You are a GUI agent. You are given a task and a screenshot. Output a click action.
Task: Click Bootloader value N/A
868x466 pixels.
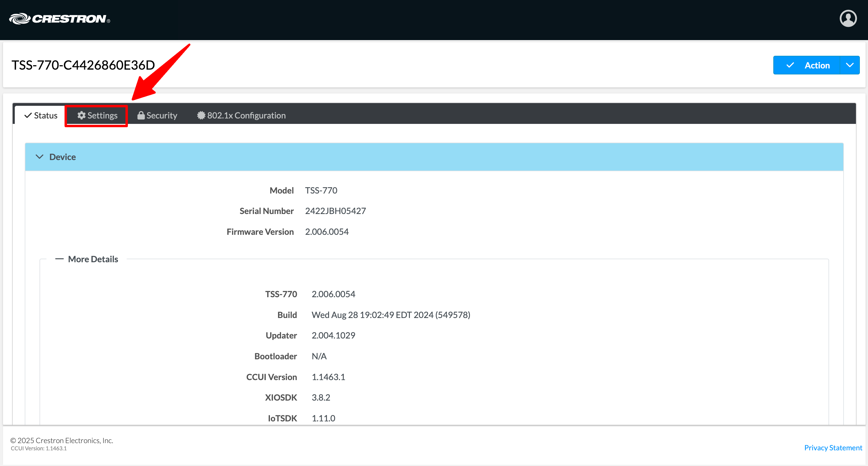[x=319, y=356]
